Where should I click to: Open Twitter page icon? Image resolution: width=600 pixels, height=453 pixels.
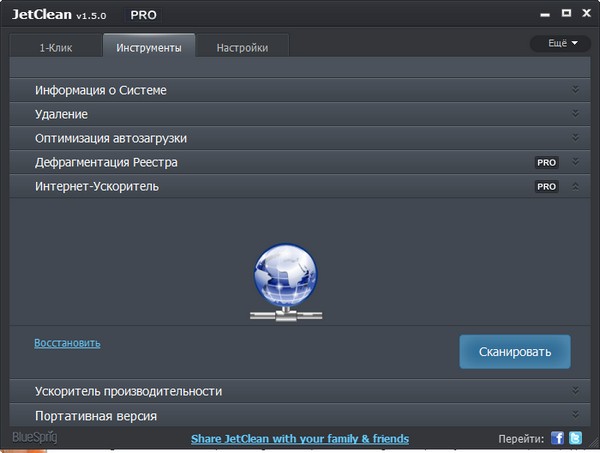click(x=575, y=438)
